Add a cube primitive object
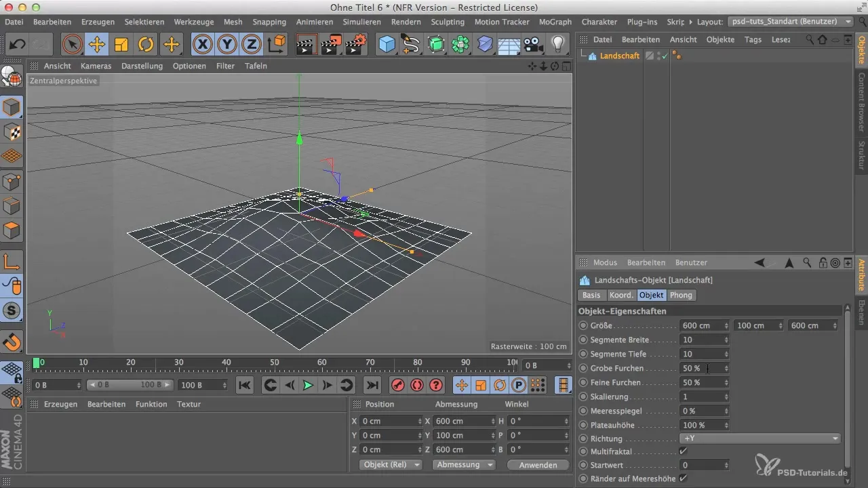The width and height of the screenshot is (868, 488). click(387, 45)
